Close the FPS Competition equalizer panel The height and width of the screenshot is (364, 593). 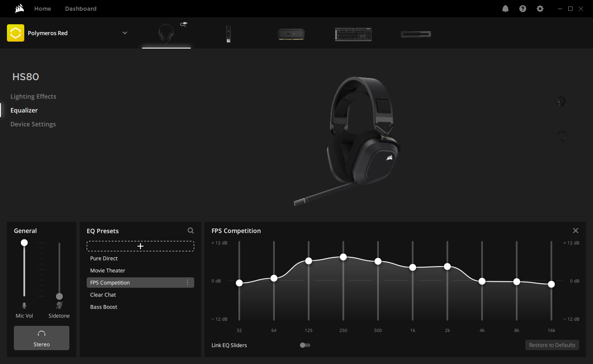click(x=575, y=231)
